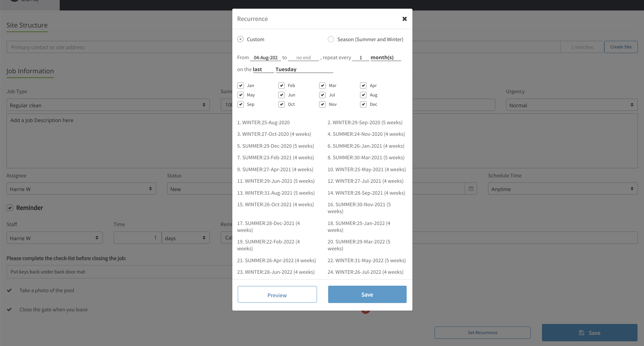The height and width of the screenshot is (346, 644).
Task: Expand the Urgency Normal dropdown
Action: tap(572, 105)
